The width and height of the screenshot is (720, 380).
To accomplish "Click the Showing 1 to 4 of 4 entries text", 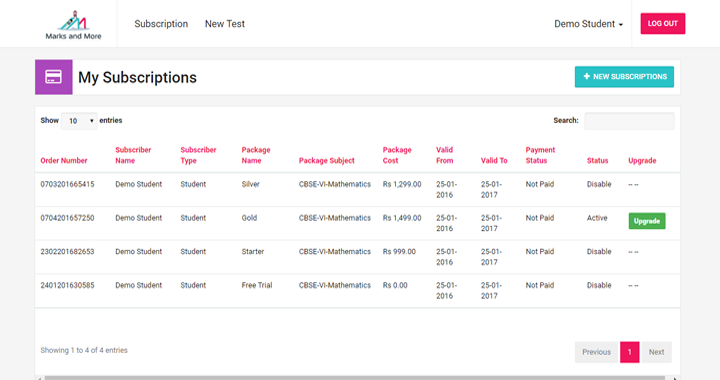I will 84,350.
